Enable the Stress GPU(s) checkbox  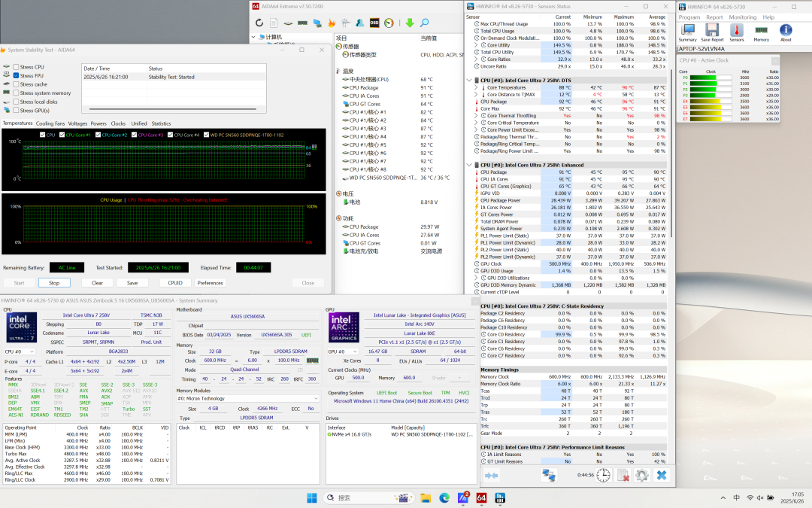point(16,111)
